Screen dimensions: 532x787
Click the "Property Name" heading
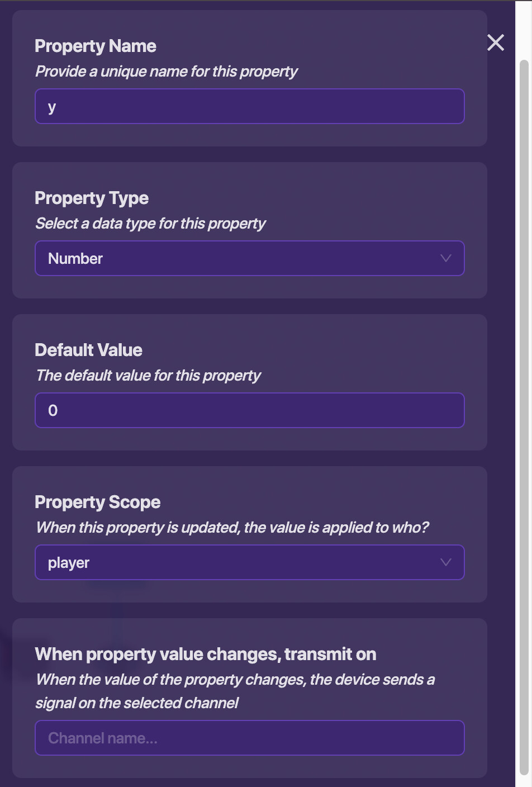(x=96, y=46)
